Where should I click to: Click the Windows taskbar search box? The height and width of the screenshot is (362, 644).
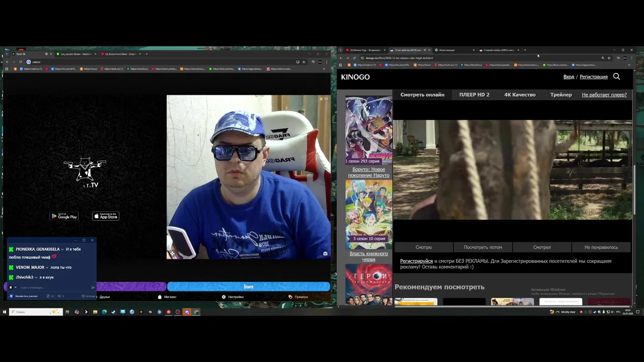(x=35, y=312)
